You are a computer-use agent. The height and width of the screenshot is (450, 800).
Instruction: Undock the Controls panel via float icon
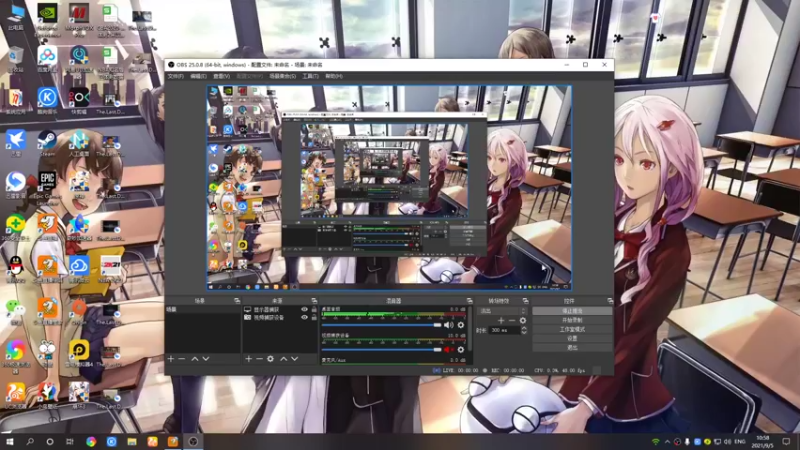610,301
